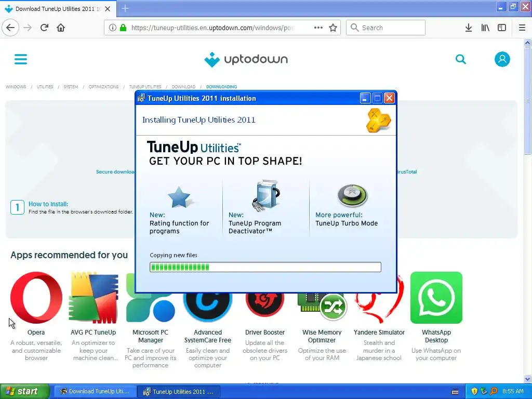Click the Opera app icon
532x399 pixels.
coord(36,298)
